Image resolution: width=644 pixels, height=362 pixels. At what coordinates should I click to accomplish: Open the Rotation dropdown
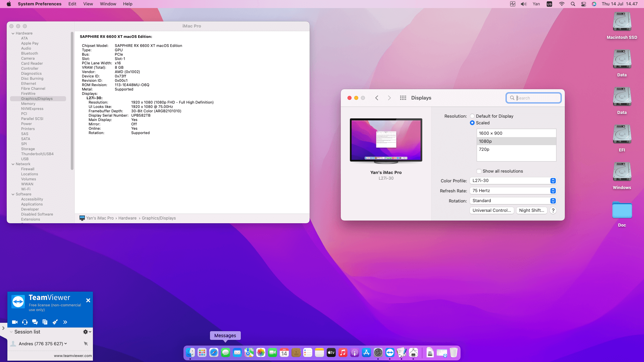point(513,201)
